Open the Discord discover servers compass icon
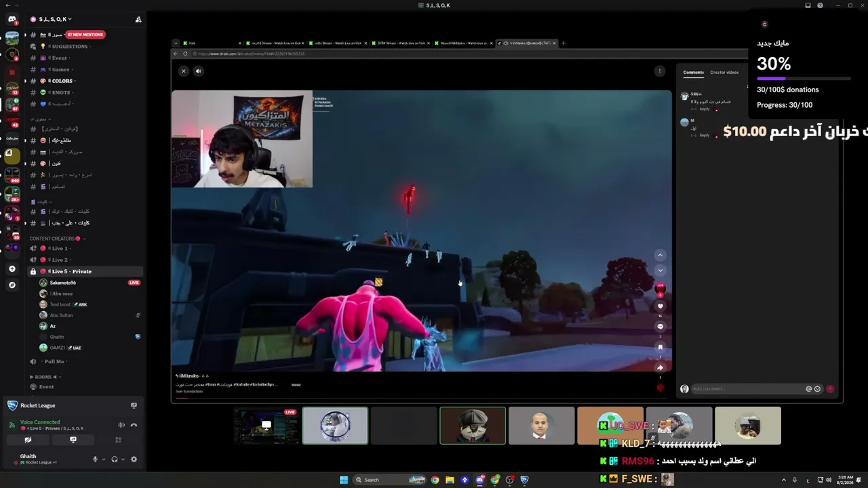868x488 pixels. coord(12,285)
